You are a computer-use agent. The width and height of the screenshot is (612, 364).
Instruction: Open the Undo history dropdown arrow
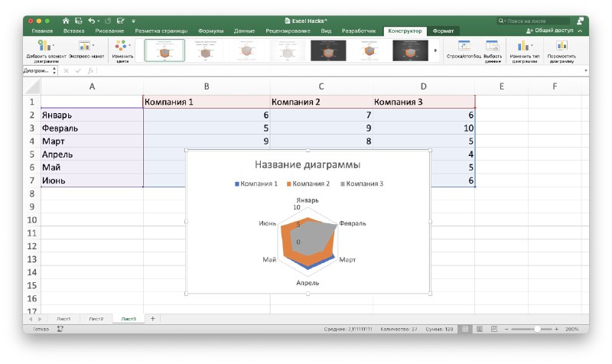(99, 21)
